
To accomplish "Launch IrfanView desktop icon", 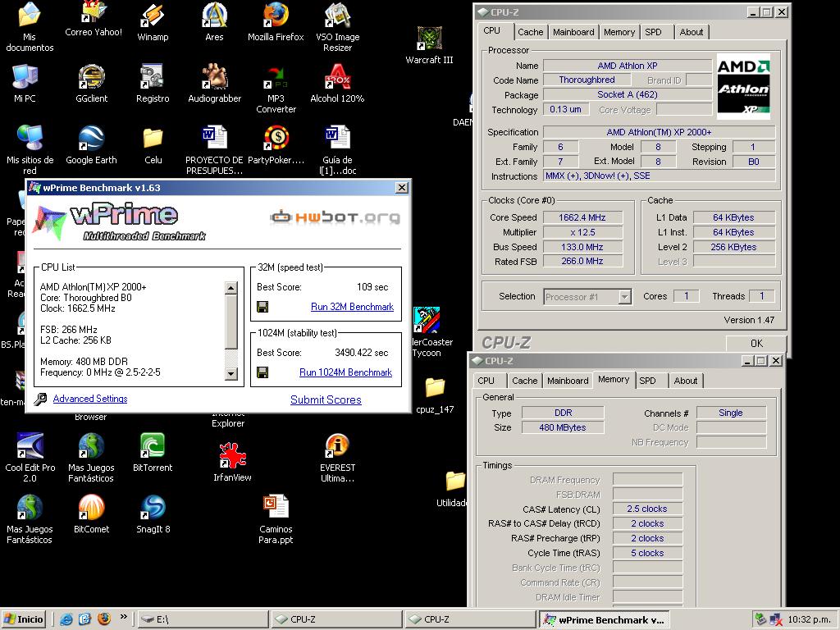I will coord(232,461).
